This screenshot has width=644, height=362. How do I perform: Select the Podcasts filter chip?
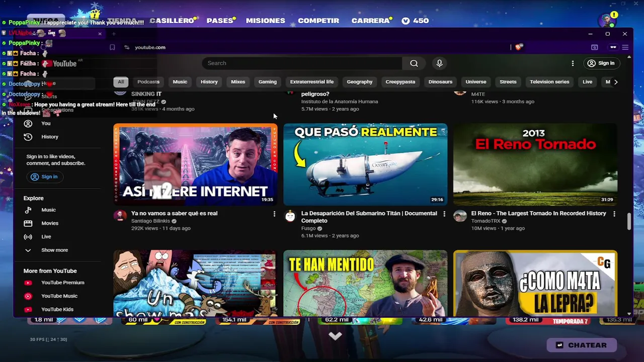pos(148,82)
